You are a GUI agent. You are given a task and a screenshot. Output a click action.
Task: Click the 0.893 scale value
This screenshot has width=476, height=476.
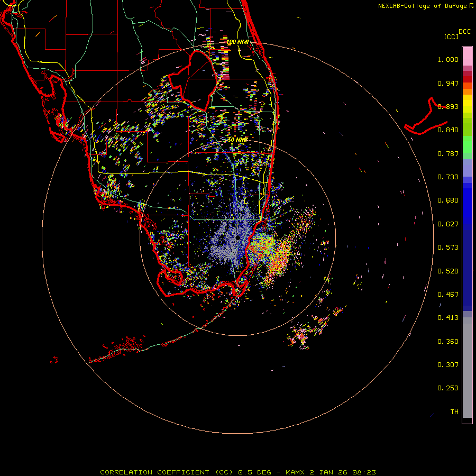coord(448,106)
